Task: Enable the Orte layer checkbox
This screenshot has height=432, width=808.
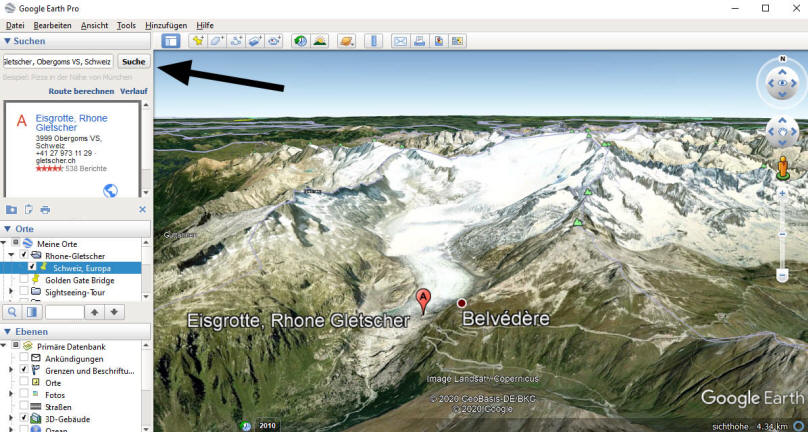Action: point(24,383)
